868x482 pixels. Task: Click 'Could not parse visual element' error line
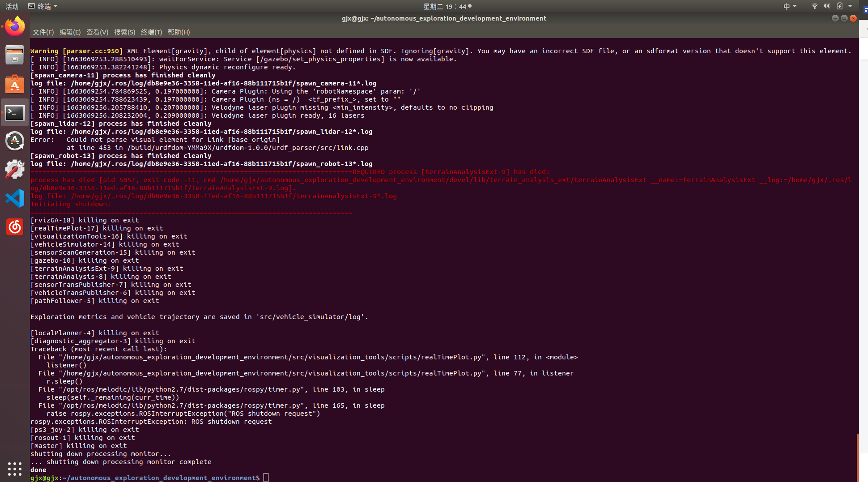click(x=155, y=140)
